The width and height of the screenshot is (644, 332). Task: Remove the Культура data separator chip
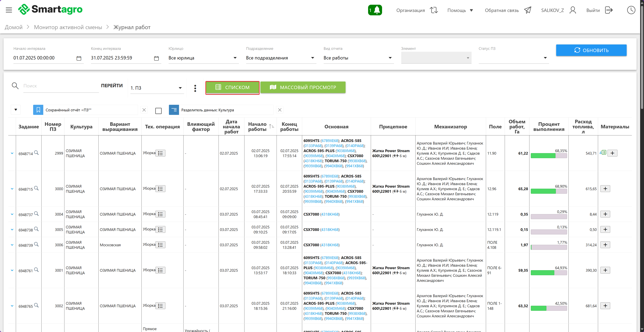coord(280,110)
